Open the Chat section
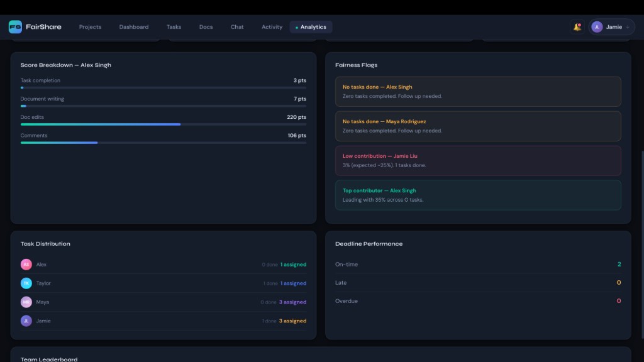 (x=236, y=27)
